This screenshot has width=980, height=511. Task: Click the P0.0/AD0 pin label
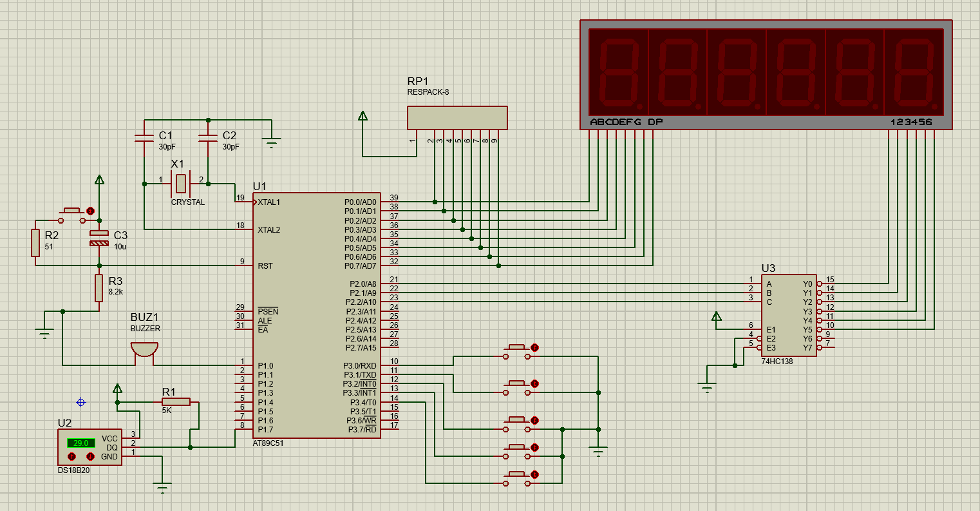(x=360, y=202)
